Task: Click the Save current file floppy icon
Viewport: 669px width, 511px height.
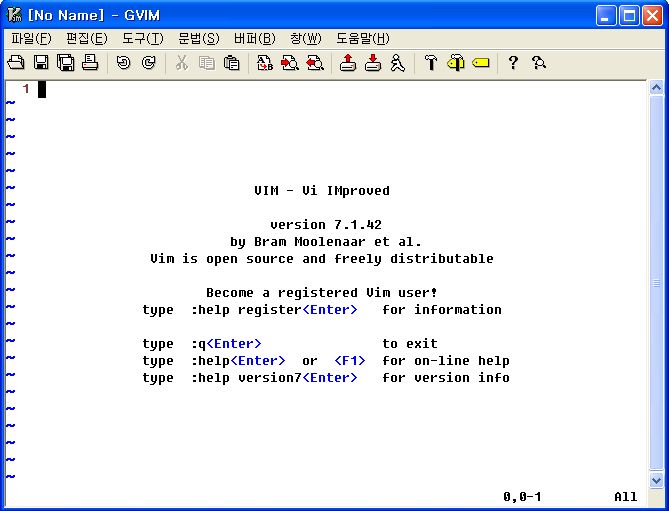Action: (x=41, y=63)
